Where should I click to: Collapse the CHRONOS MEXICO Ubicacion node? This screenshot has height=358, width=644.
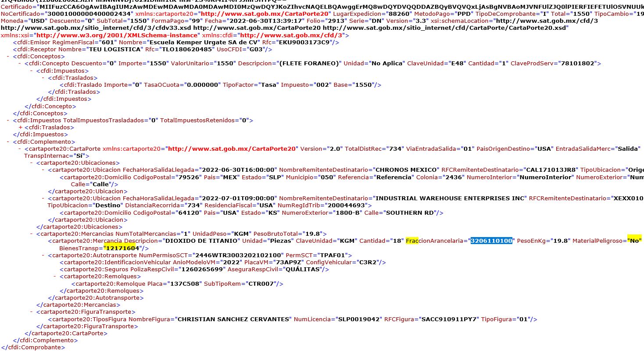(x=43, y=170)
